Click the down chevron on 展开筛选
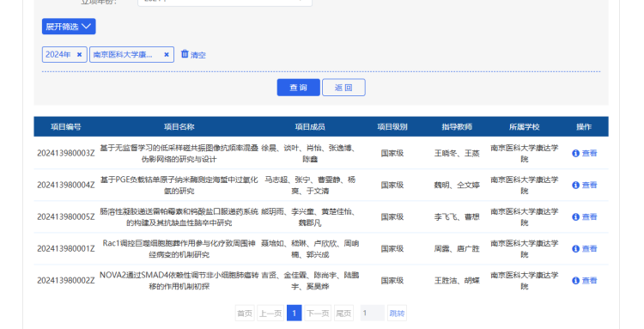 (86, 27)
